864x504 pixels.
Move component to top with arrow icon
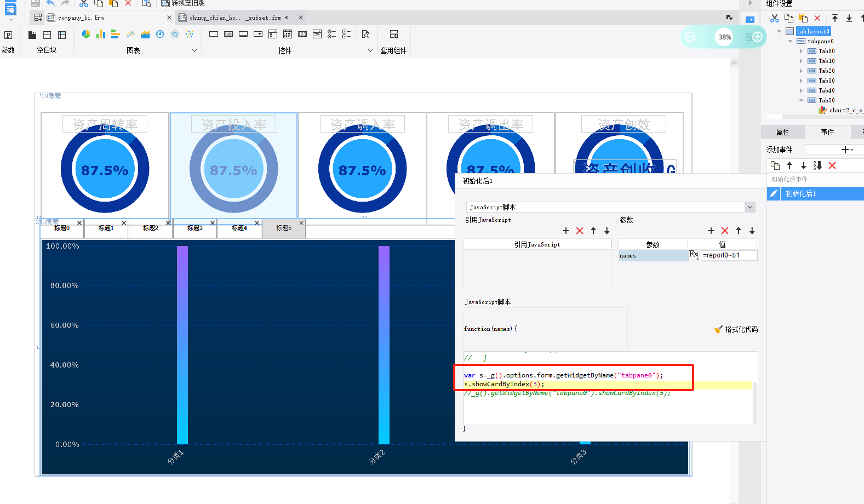click(x=835, y=18)
